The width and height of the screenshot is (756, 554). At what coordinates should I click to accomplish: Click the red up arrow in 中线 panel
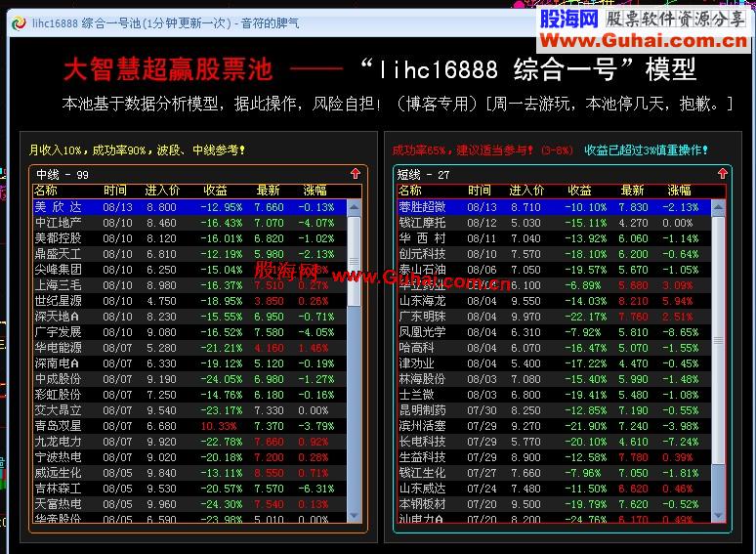(356, 174)
